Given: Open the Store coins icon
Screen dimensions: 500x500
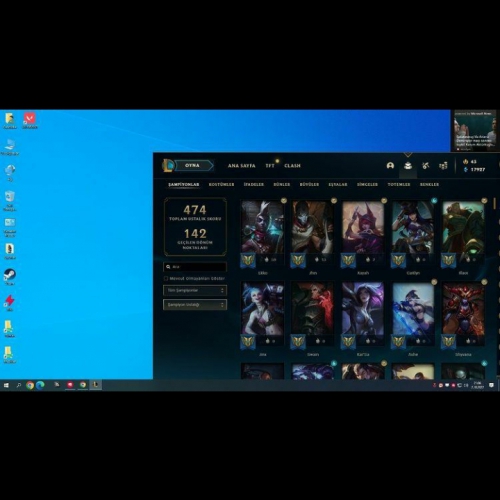Looking at the screenshot, I should tap(443, 165).
